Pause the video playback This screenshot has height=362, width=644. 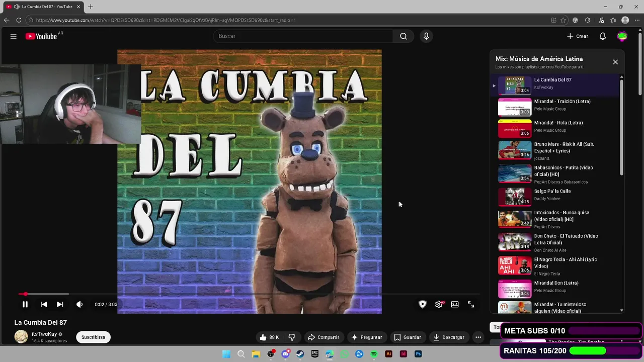pyautogui.click(x=25, y=304)
